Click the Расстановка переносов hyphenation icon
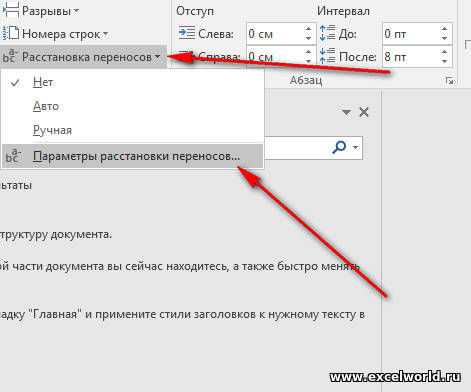The image size is (471, 392). tap(10, 56)
